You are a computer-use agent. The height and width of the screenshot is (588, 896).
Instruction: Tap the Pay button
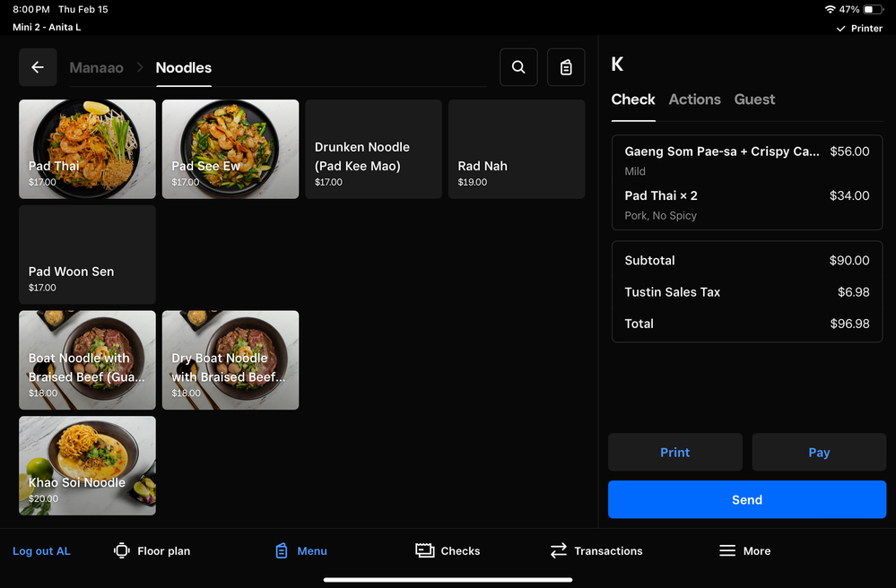(x=818, y=453)
